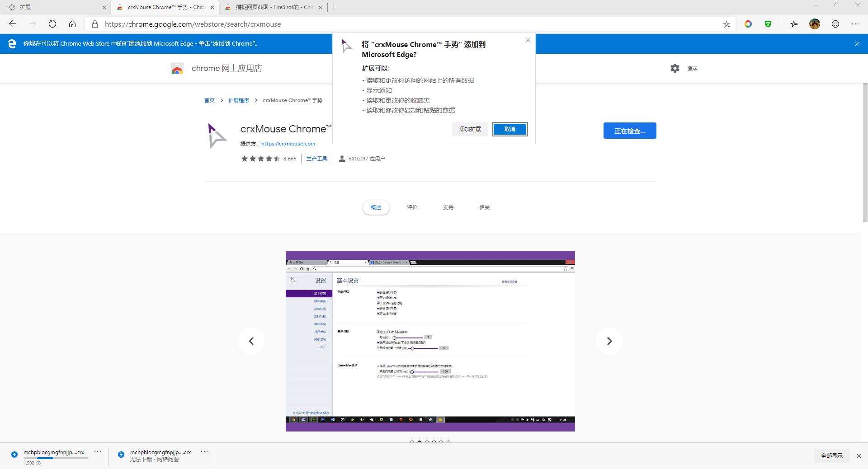Dismiss the blue Chrome Web Store info banner
The width and height of the screenshot is (868, 469).
857,44
